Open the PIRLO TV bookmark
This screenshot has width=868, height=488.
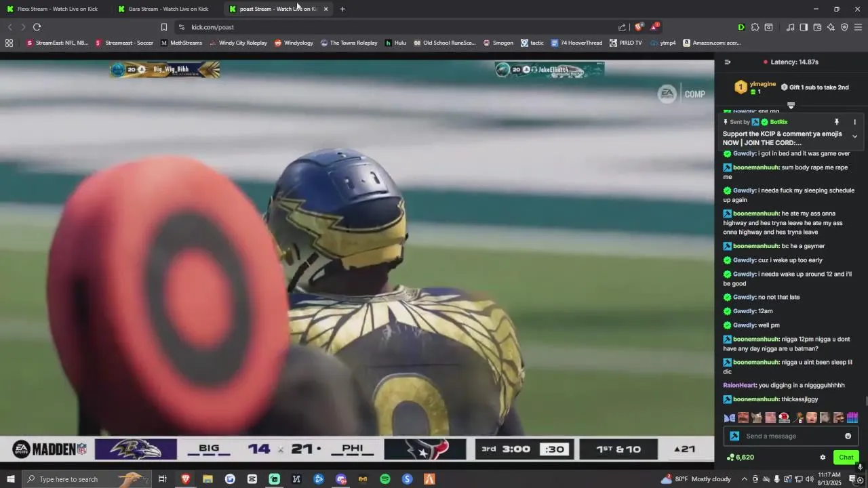pyautogui.click(x=625, y=43)
